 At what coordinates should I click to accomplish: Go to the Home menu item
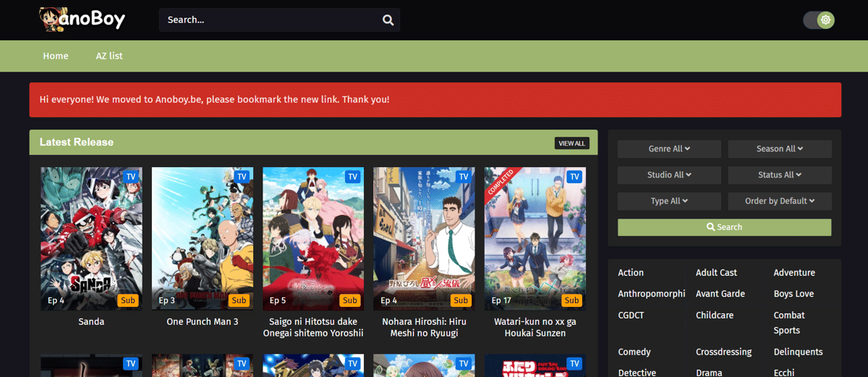point(56,56)
